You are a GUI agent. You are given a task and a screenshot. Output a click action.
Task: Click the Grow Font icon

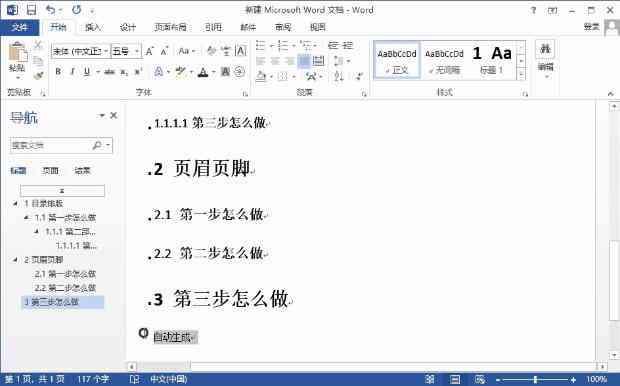(149, 51)
